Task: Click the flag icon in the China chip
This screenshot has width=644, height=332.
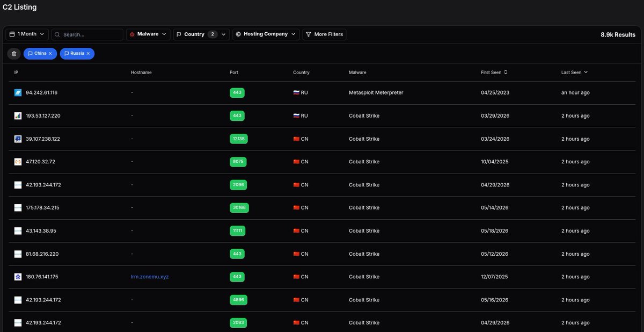Action: [x=30, y=54]
